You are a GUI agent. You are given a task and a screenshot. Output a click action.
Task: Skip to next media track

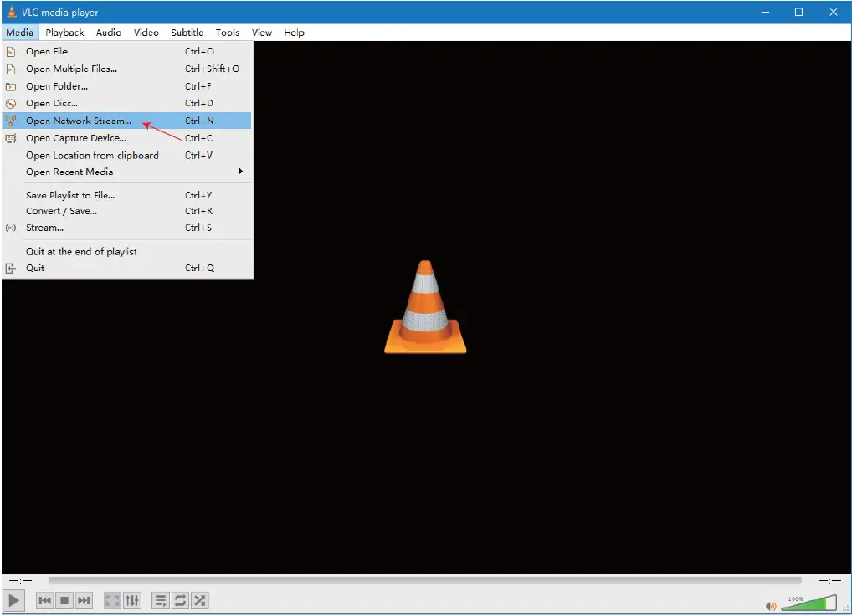84,600
